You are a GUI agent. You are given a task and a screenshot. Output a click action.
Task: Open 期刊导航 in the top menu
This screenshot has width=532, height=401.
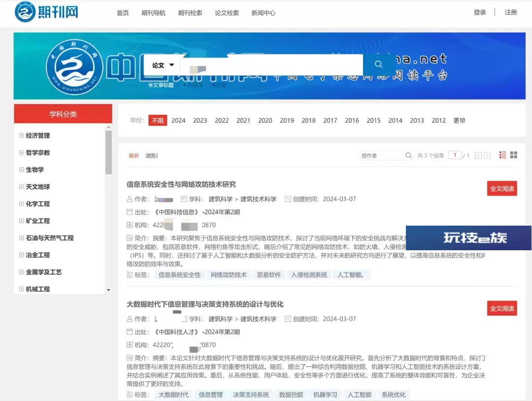pos(153,13)
